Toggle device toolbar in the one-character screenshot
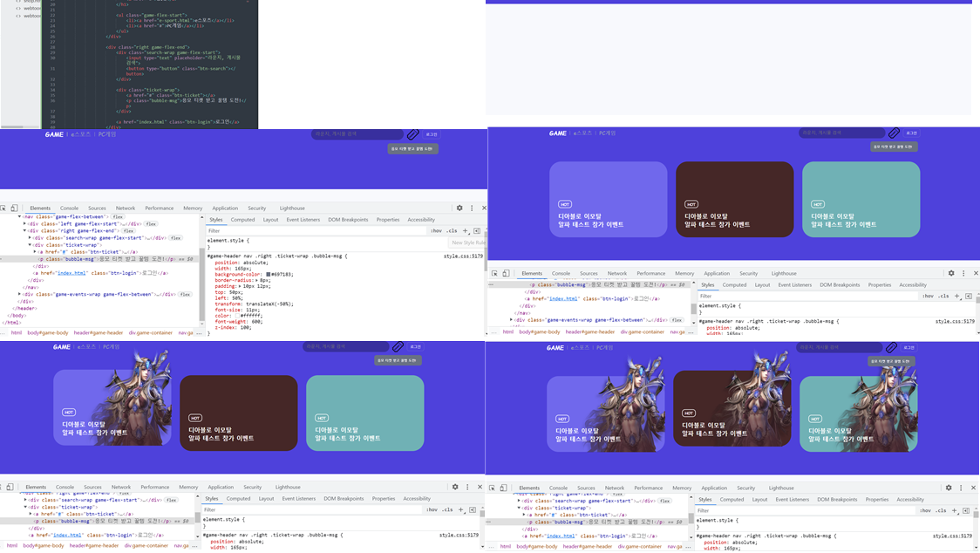 pyautogui.click(x=10, y=487)
